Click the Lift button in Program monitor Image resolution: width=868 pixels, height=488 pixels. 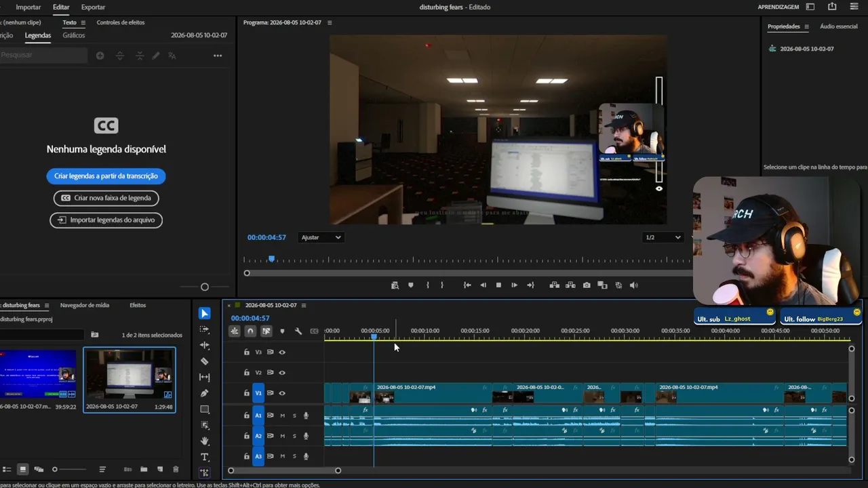coord(554,285)
